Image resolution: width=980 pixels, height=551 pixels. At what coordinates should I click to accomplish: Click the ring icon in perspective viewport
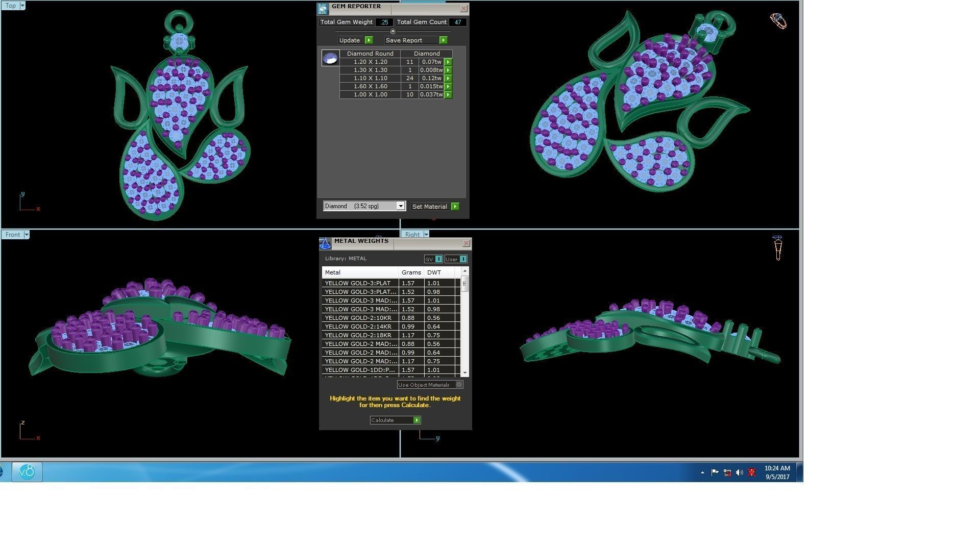[778, 21]
